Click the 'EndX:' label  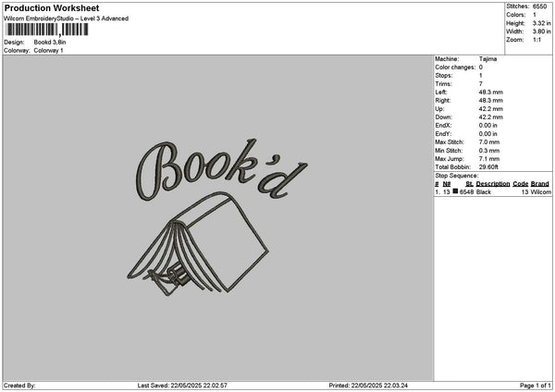(x=443, y=126)
